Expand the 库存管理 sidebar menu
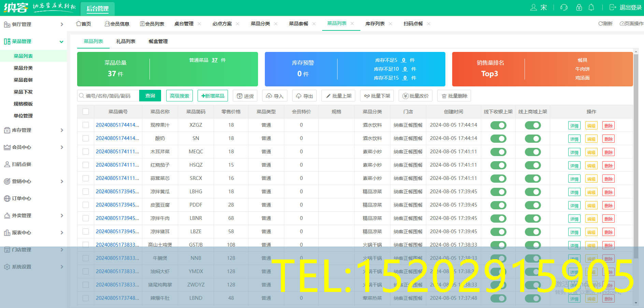Viewport: 644px width, 308px height. click(x=61, y=130)
